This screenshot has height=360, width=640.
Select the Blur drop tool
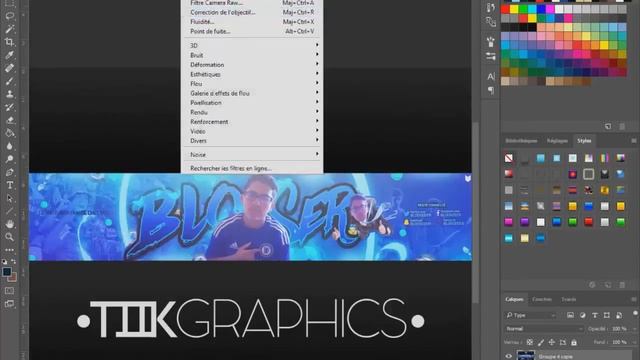(9, 146)
